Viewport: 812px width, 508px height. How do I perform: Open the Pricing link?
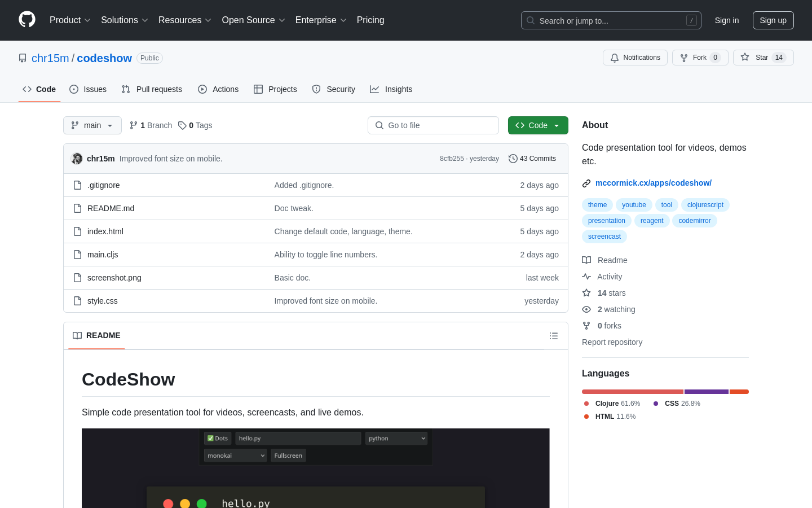[370, 20]
